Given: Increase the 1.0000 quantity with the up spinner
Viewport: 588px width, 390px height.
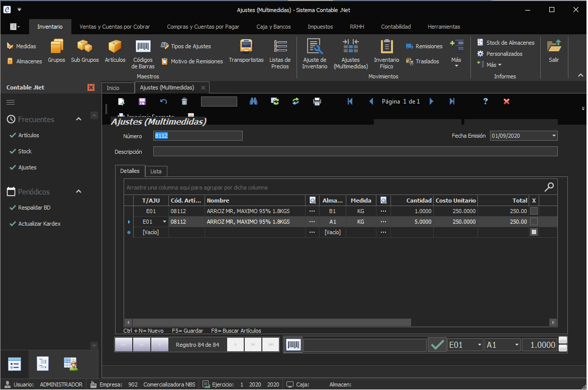Looking at the screenshot, I should pyautogui.click(x=563, y=340).
